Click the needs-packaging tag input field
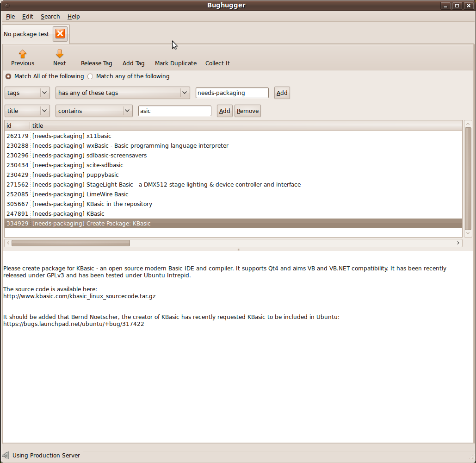The height and width of the screenshot is (463, 476). pyautogui.click(x=232, y=93)
